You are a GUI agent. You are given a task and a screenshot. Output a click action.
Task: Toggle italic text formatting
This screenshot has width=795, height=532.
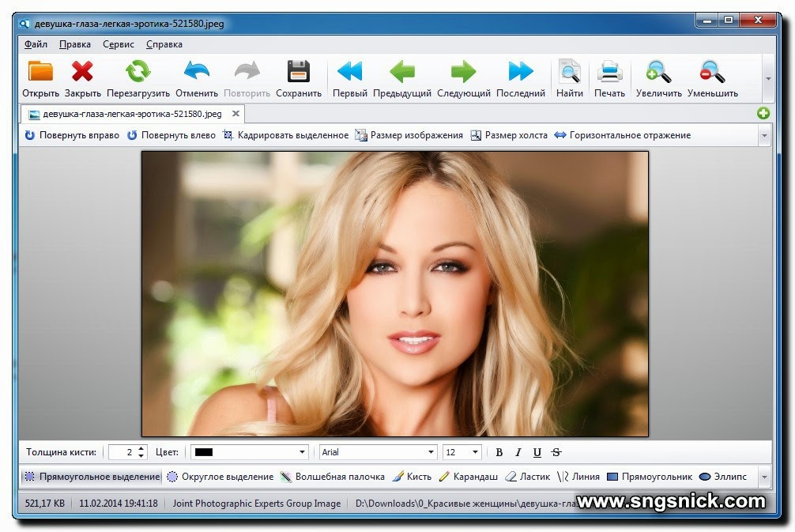[518, 452]
